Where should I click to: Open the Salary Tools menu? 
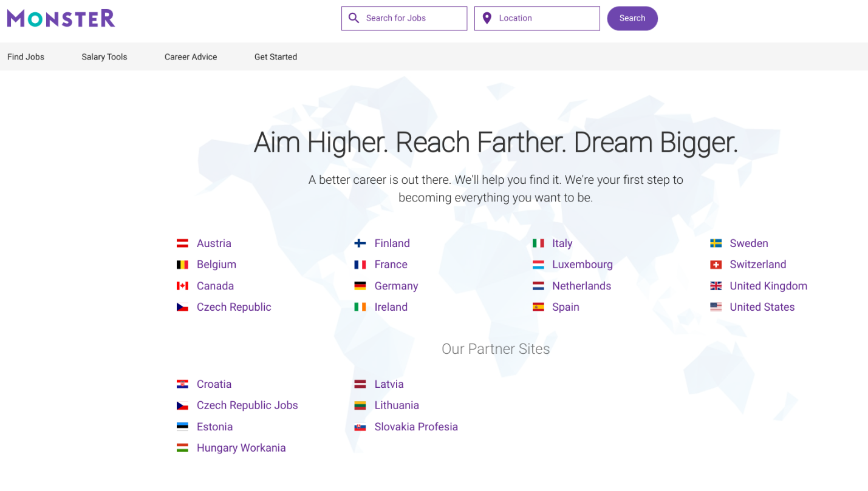tap(104, 56)
